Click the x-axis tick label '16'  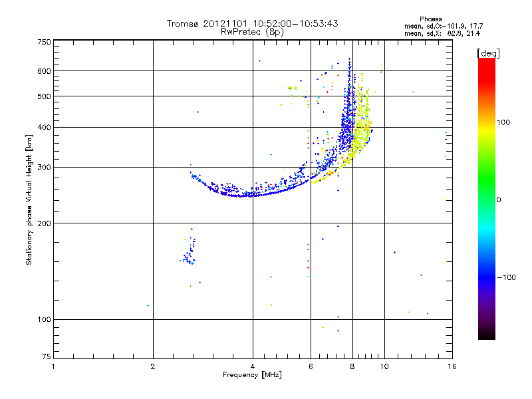point(452,366)
